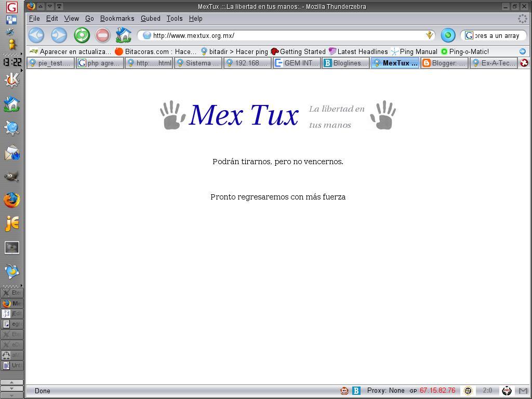Launch Firefox from the side panel

(x=12, y=200)
